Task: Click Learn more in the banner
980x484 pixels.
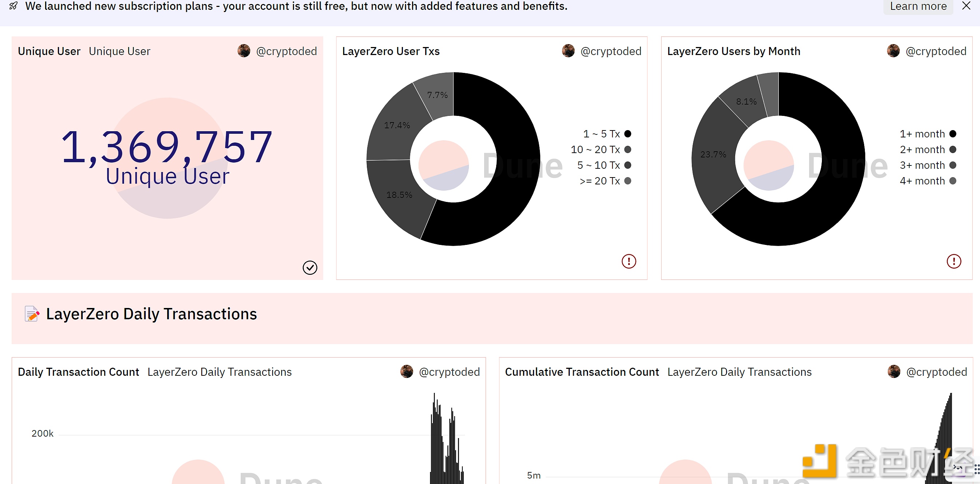Action: [x=918, y=6]
